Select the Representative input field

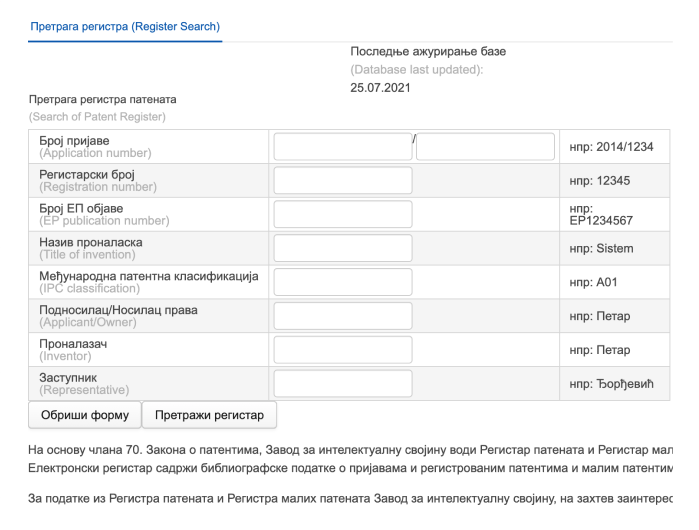click(342, 383)
